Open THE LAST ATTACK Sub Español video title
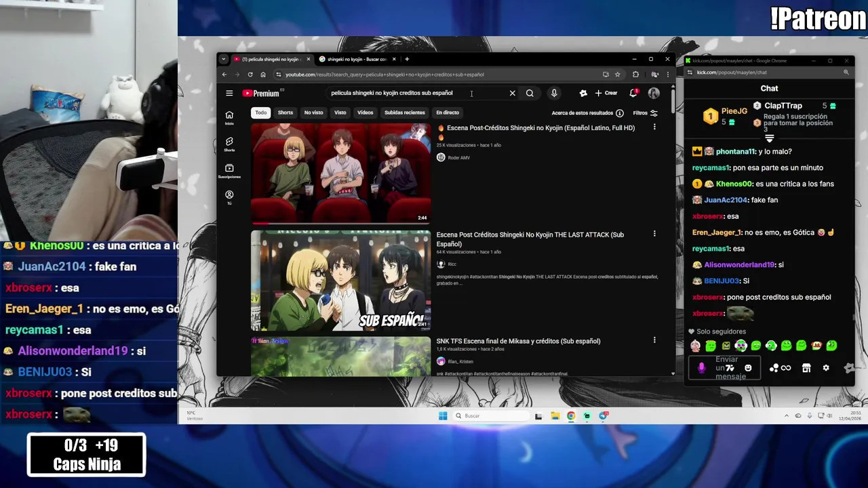The height and width of the screenshot is (488, 868). click(x=530, y=239)
